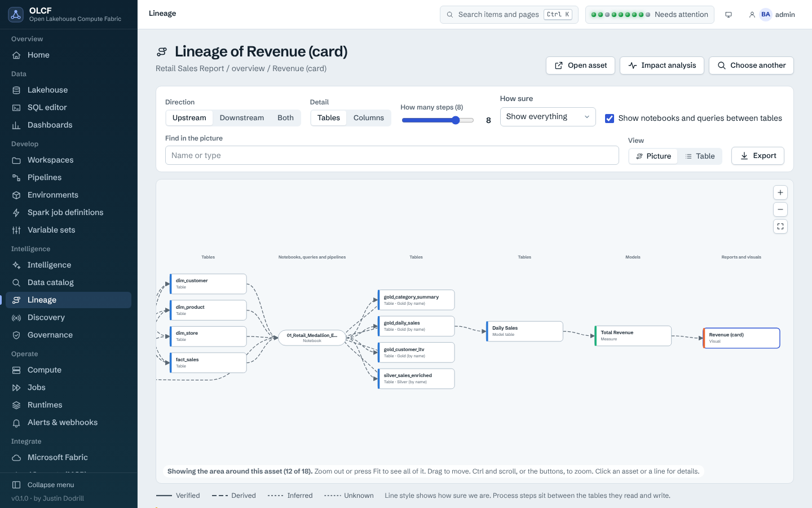Open the Lakehouse page icon

click(16, 90)
